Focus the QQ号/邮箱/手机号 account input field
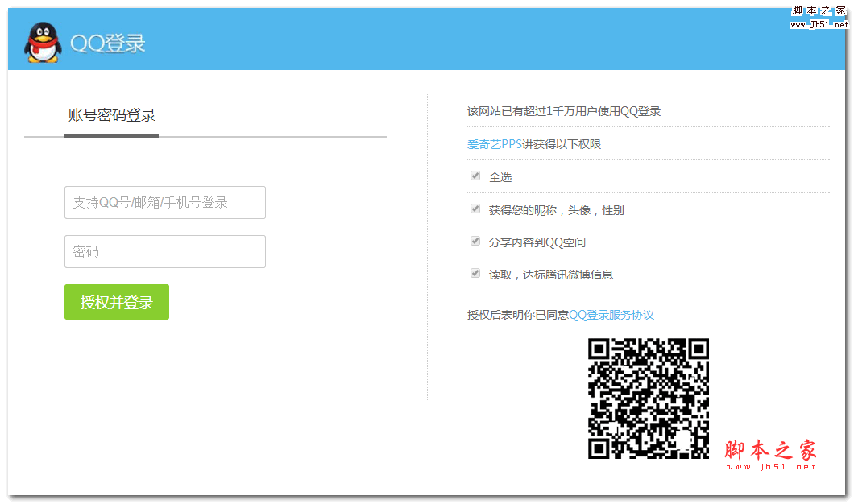 point(165,203)
